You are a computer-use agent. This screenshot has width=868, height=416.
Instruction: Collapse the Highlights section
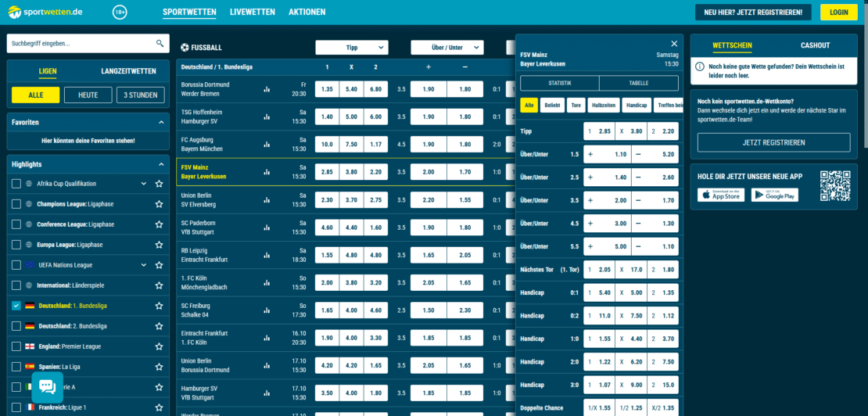click(x=161, y=164)
